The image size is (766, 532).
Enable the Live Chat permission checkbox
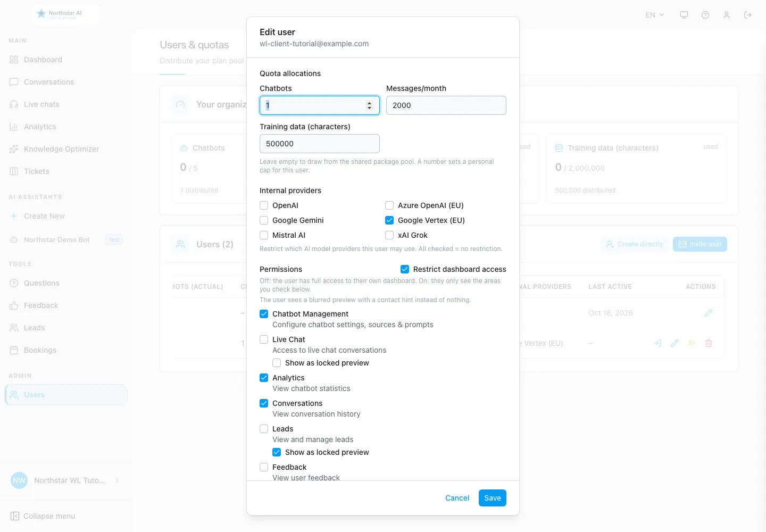[264, 339]
